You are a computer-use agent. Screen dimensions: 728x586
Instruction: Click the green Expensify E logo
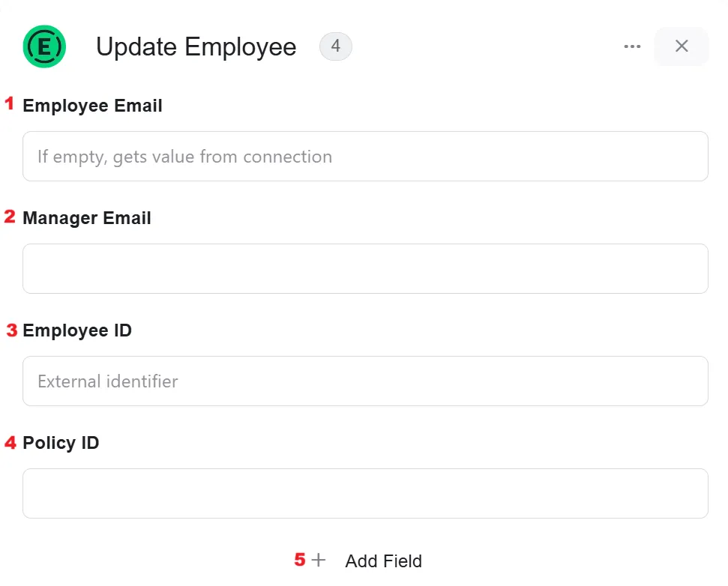tap(44, 46)
